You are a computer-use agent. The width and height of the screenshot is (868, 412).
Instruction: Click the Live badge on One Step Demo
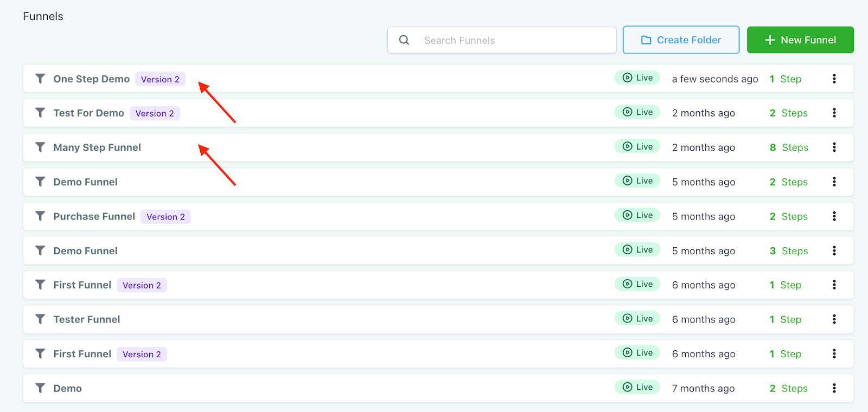[x=637, y=78]
